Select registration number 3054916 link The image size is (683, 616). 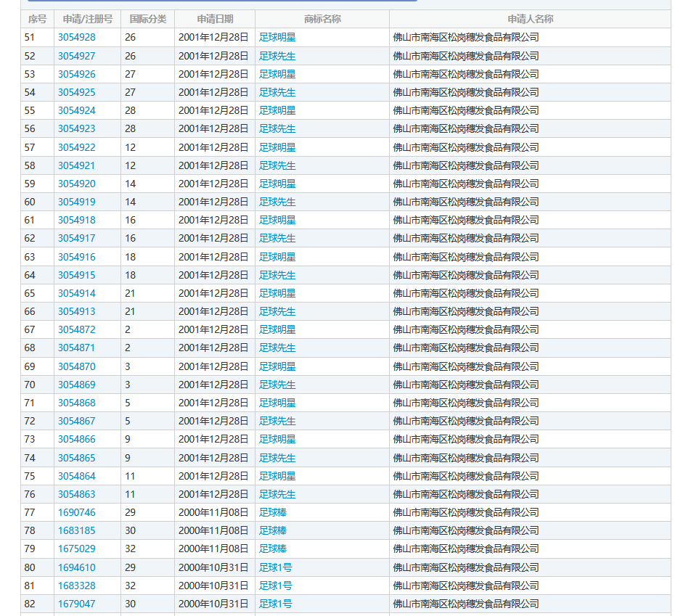pos(76,257)
